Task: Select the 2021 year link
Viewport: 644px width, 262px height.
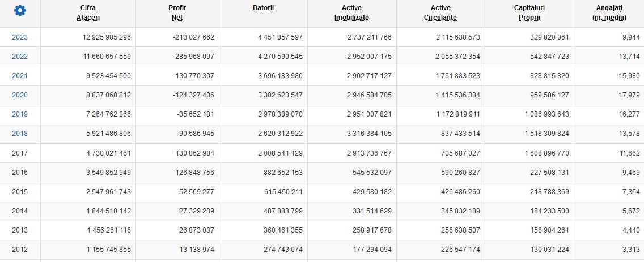Action: pyautogui.click(x=20, y=76)
